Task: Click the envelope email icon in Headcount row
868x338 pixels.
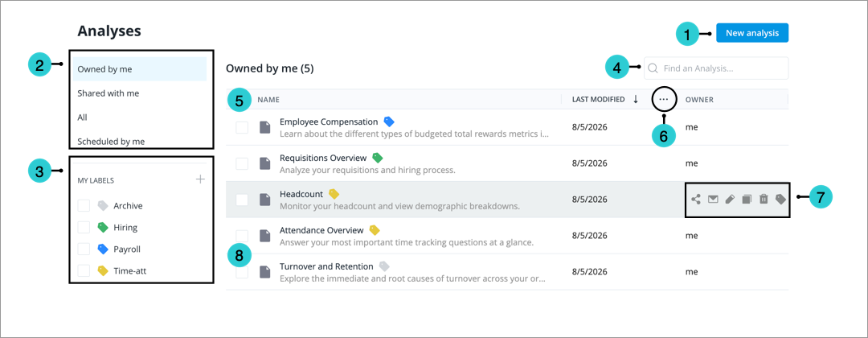Action: click(x=713, y=200)
